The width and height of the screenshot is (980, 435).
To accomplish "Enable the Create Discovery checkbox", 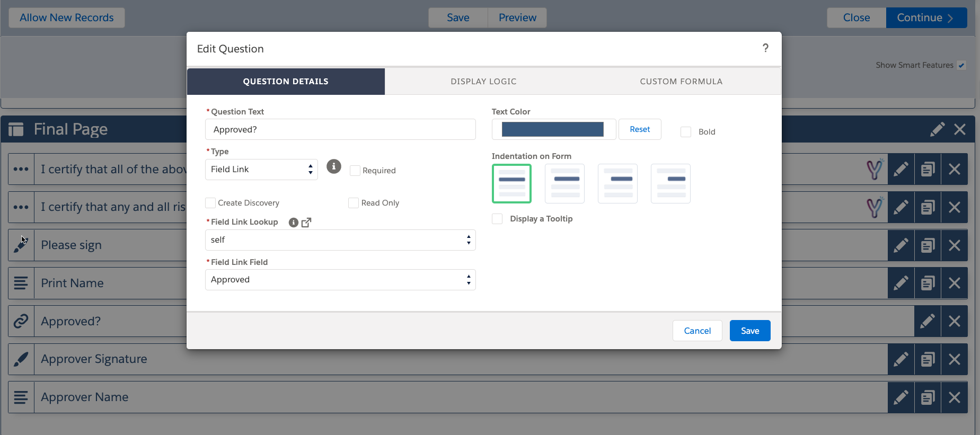I will [210, 203].
